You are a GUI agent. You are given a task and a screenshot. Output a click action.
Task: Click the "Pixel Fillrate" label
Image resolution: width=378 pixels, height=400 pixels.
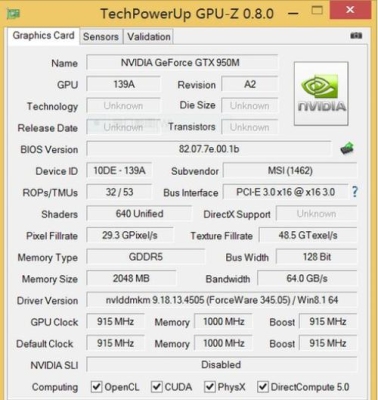click(x=52, y=236)
